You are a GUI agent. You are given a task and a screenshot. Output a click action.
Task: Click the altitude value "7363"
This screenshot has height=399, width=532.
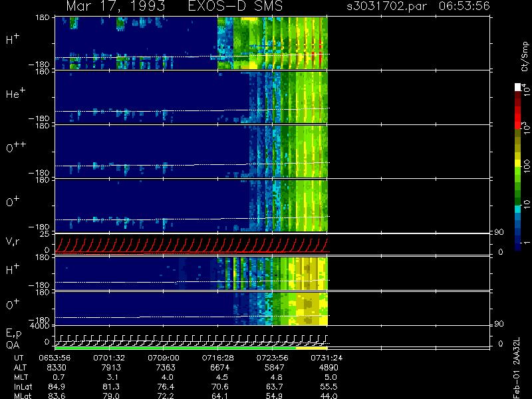point(165,368)
